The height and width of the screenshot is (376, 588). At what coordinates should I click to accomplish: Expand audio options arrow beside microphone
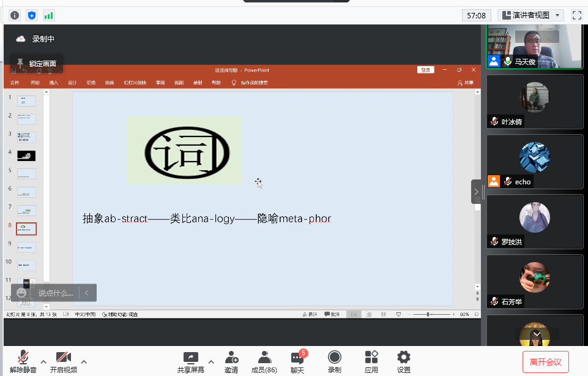click(43, 361)
